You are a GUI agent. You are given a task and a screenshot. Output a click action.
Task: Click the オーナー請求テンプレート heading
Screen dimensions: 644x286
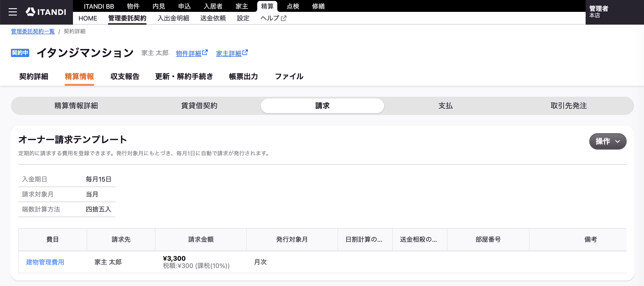pos(73,140)
